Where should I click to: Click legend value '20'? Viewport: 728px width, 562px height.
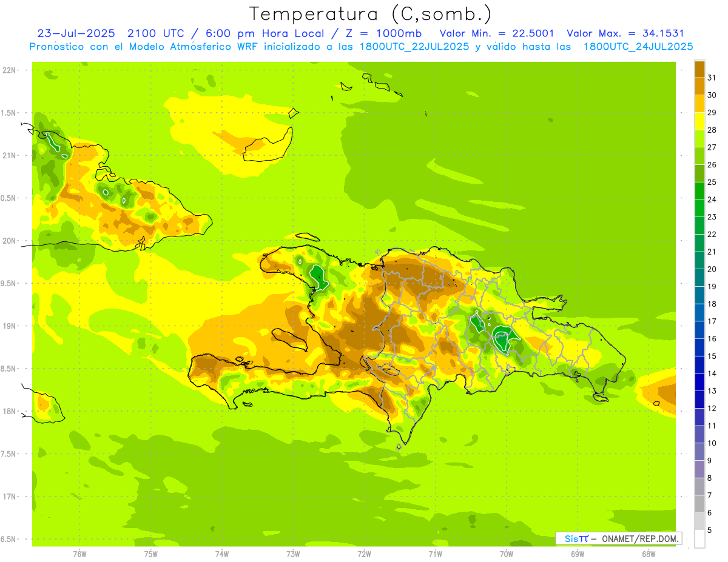pyautogui.click(x=712, y=269)
